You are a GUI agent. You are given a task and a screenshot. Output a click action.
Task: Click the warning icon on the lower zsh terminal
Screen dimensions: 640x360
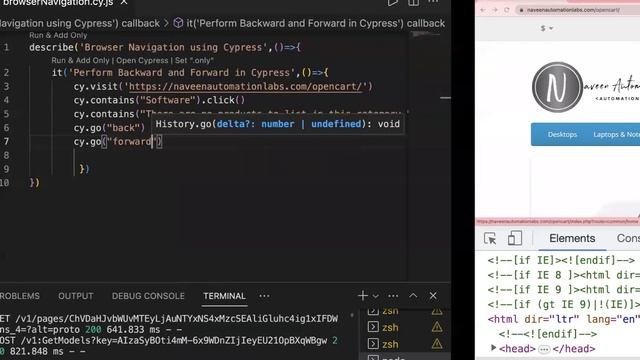pyautogui.click(x=437, y=344)
